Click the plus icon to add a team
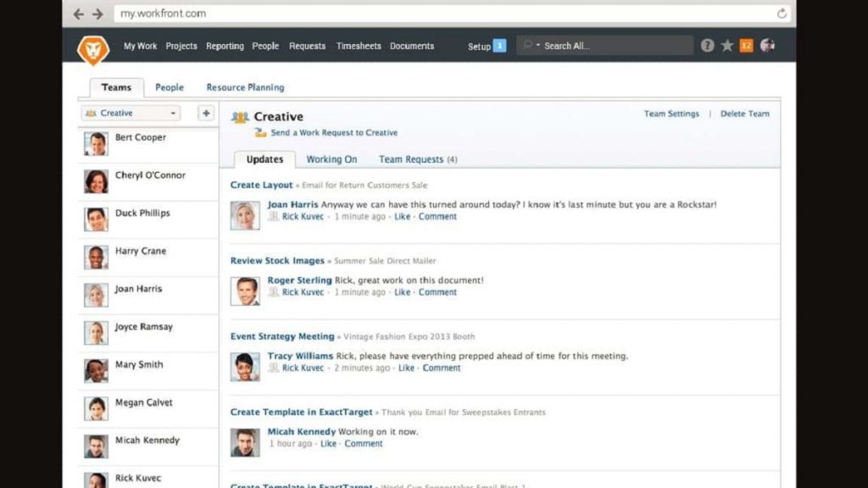Viewport: 868px width, 488px height. [205, 113]
